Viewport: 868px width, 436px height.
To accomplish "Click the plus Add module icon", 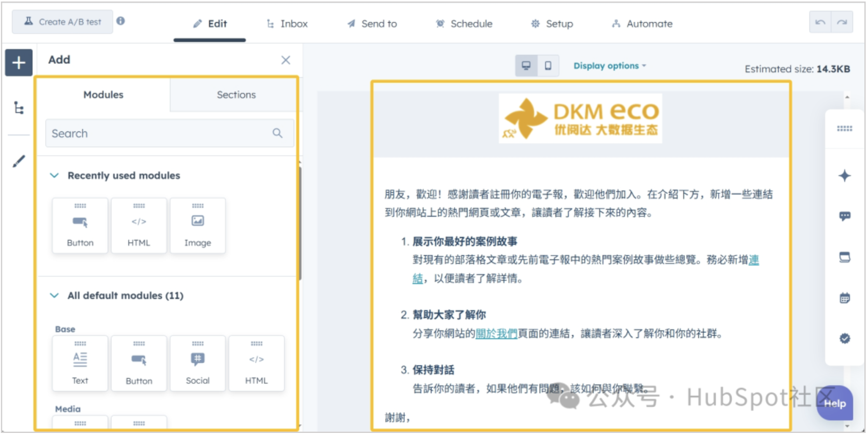I will point(19,62).
